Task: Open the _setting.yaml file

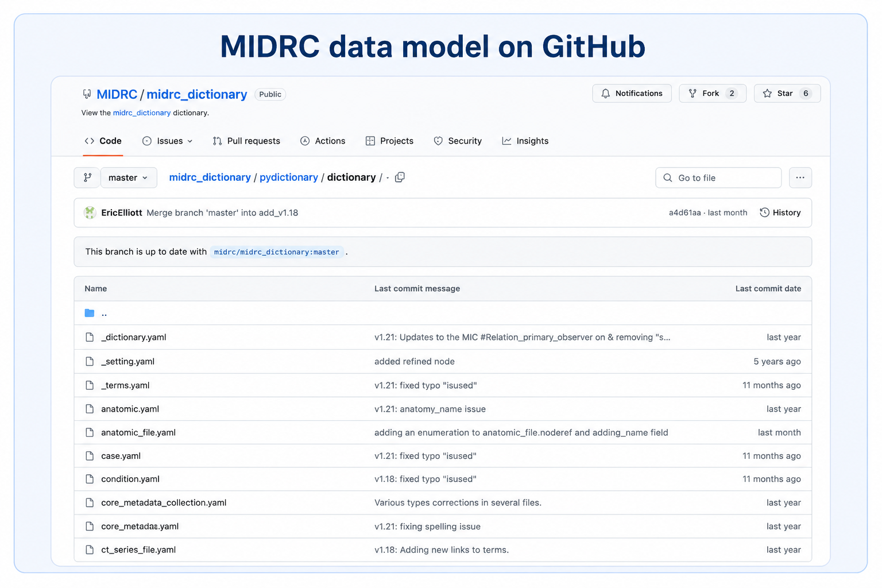Action: pyautogui.click(x=127, y=361)
